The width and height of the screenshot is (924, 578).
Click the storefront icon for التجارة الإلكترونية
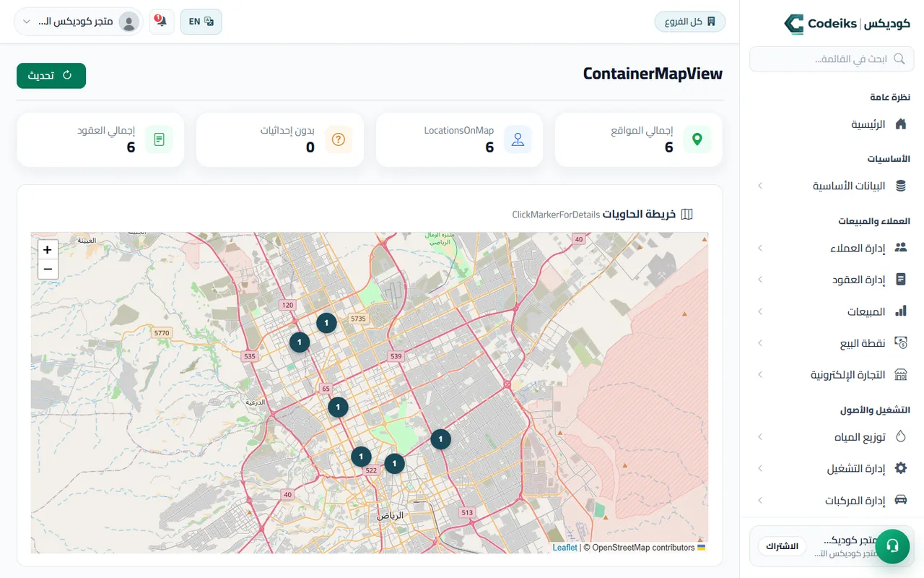click(900, 374)
